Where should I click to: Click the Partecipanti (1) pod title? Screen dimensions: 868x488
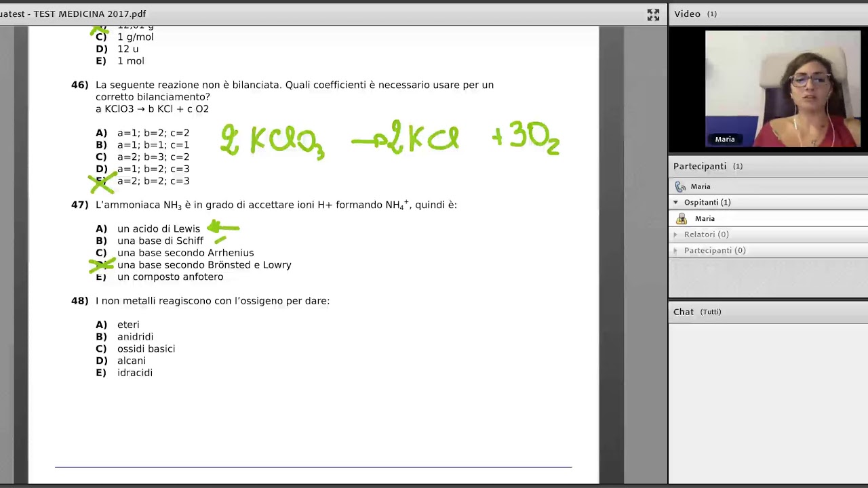coord(708,166)
